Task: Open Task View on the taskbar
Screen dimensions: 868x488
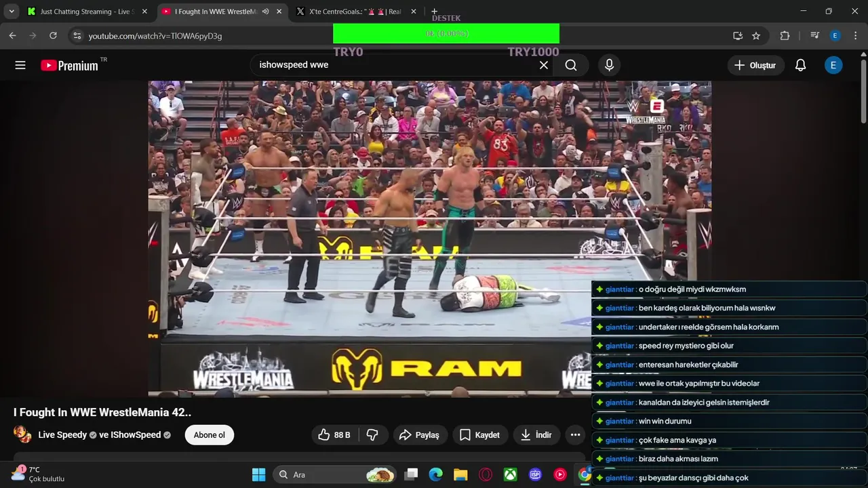Action: click(x=411, y=474)
